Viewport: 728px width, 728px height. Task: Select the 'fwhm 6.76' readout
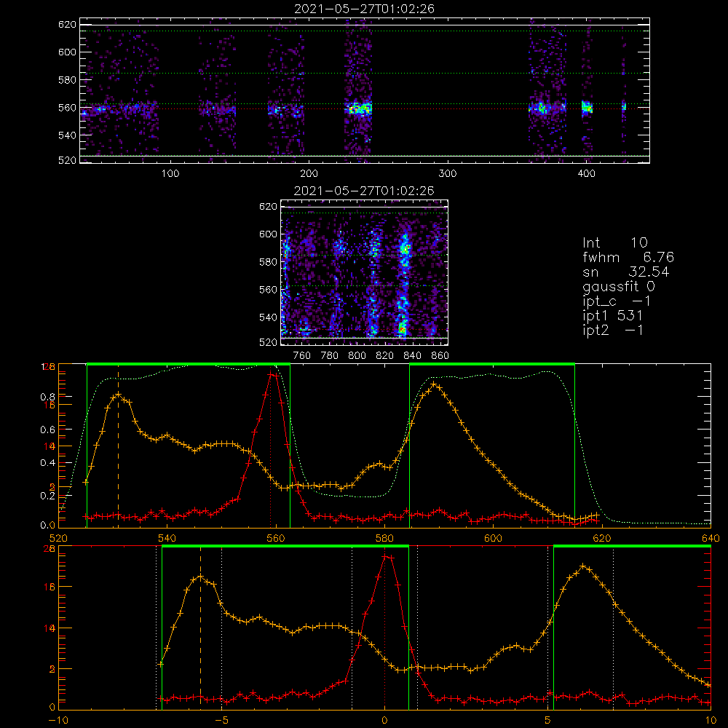628,257
